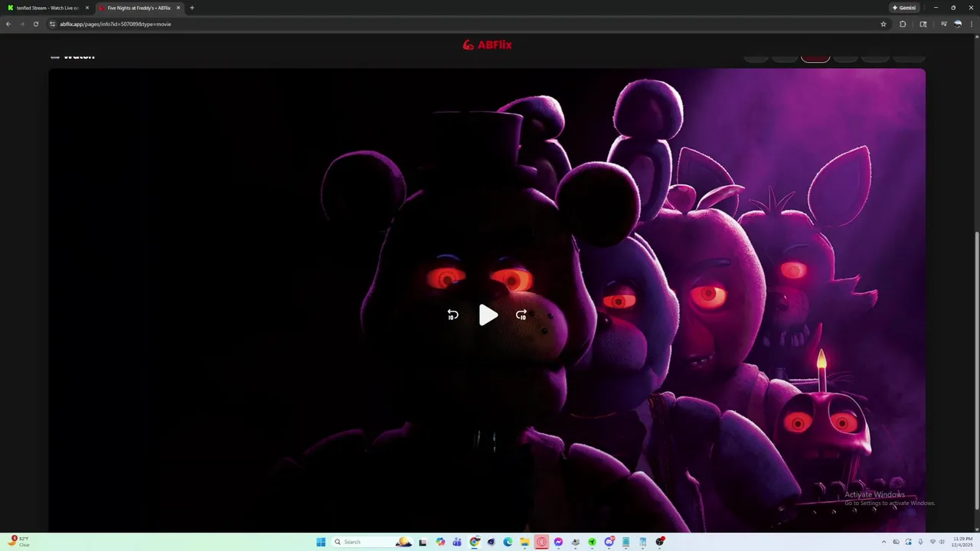Screen dimensions: 980x551
Task: Go forward in browser history
Action: tap(21, 24)
